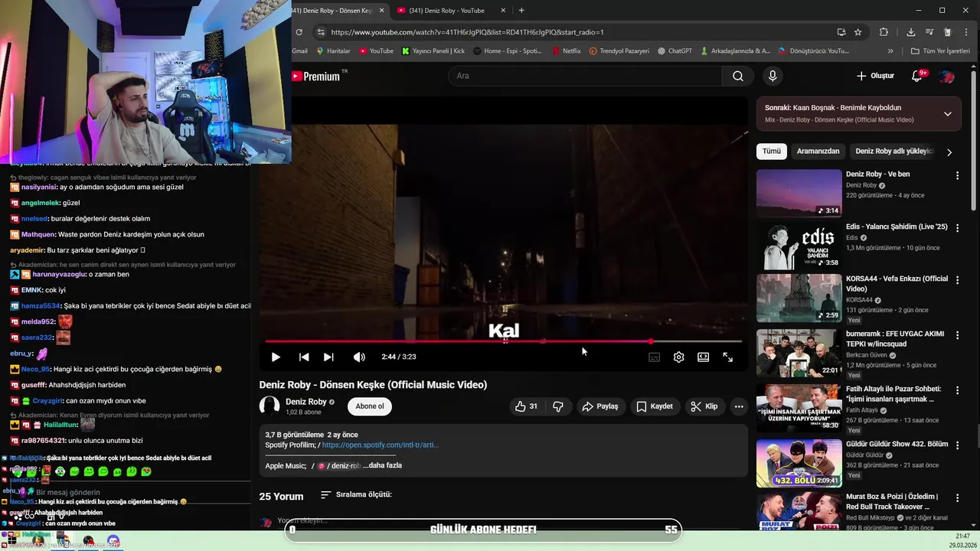The image size is (980, 551).
Task: Expand the Sonraki mix playlist panel
Action: [948, 114]
